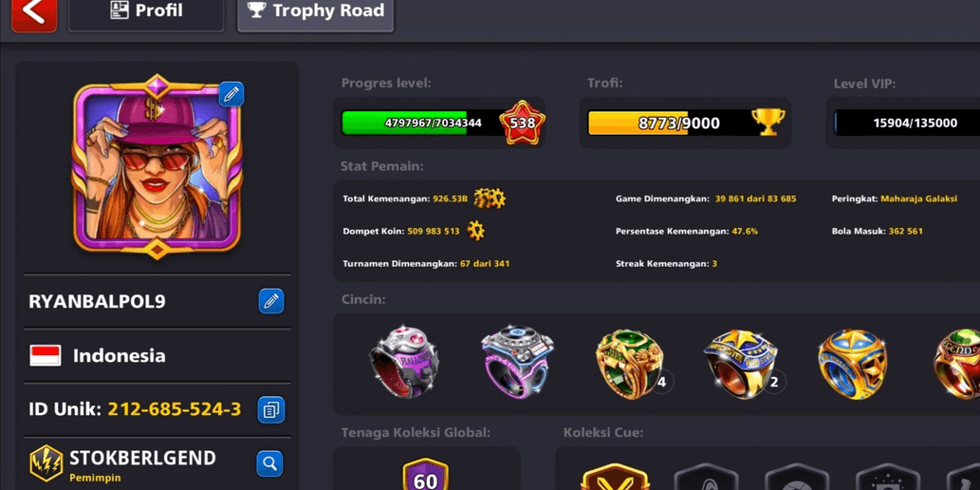Click the Indonesia flag icon
The image size is (980, 490).
pos(45,355)
